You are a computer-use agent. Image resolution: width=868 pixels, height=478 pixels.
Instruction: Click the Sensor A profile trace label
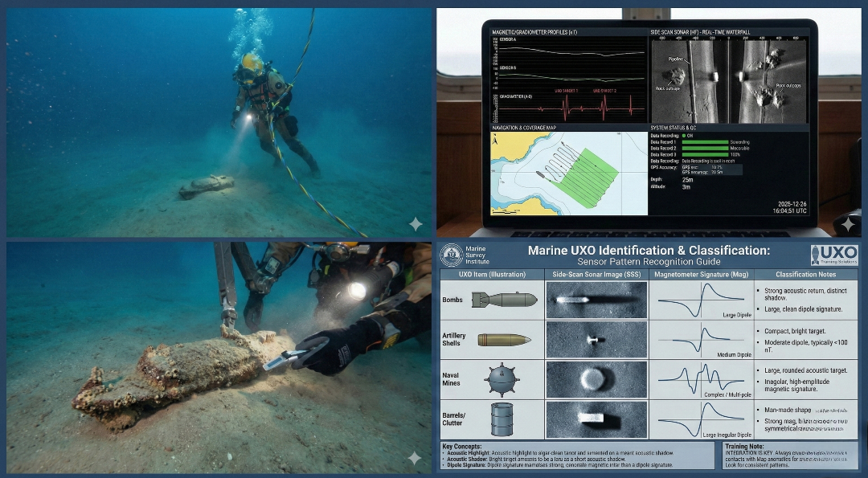[x=508, y=40]
